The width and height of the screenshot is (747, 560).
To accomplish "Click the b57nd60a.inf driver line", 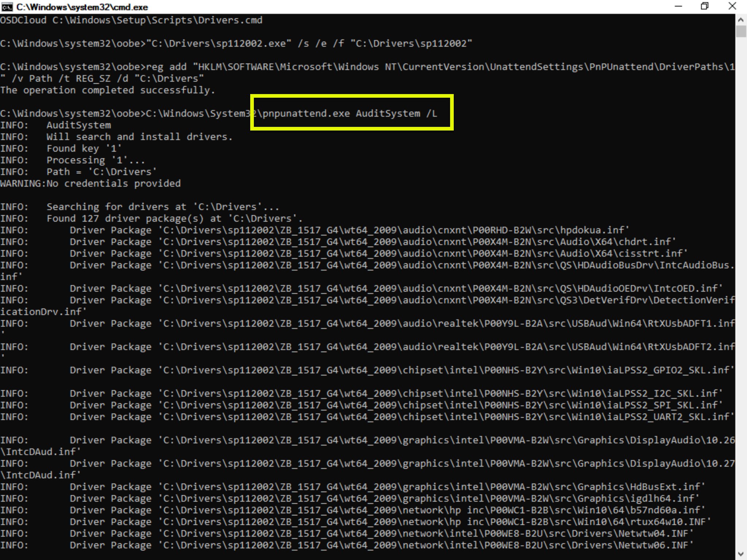I will point(353,510).
